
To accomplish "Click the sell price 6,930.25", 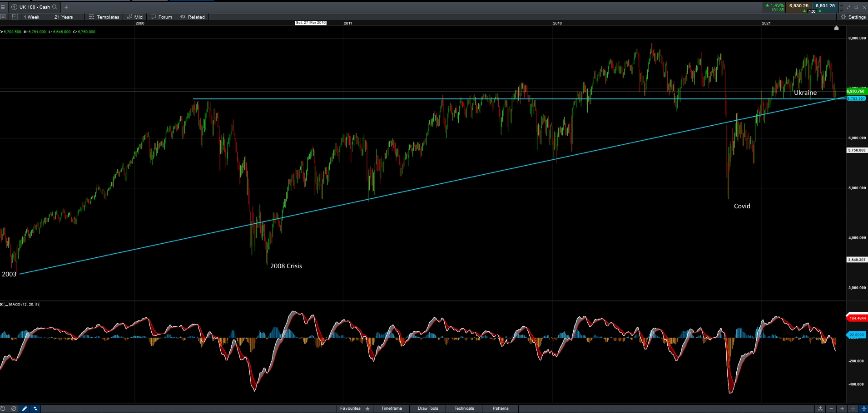I will click(799, 6).
